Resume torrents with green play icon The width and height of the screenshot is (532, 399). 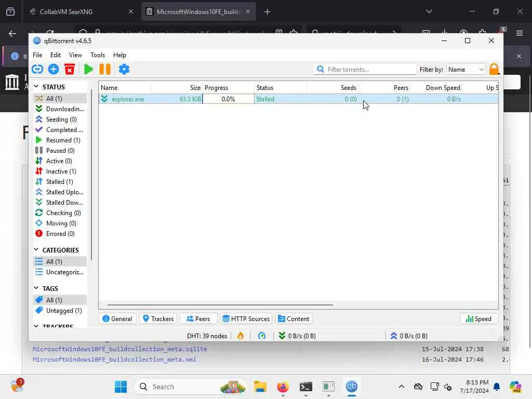click(x=88, y=69)
